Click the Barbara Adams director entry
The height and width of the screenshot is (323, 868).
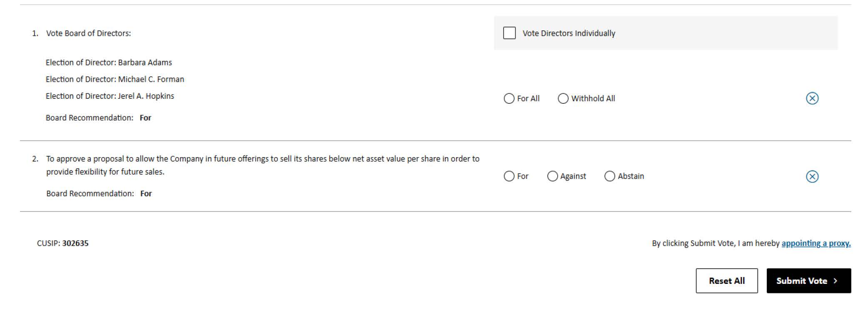pyautogui.click(x=109, y=63)
